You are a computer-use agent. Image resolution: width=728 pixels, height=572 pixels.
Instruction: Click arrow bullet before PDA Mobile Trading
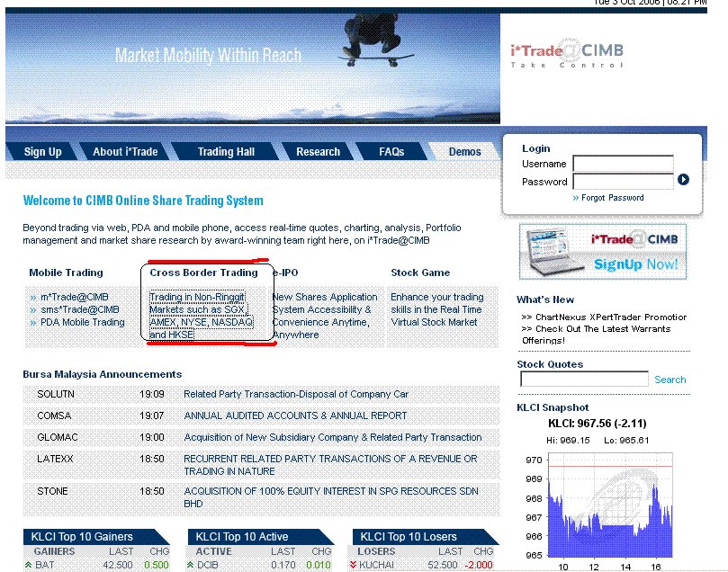coord(33,322)
